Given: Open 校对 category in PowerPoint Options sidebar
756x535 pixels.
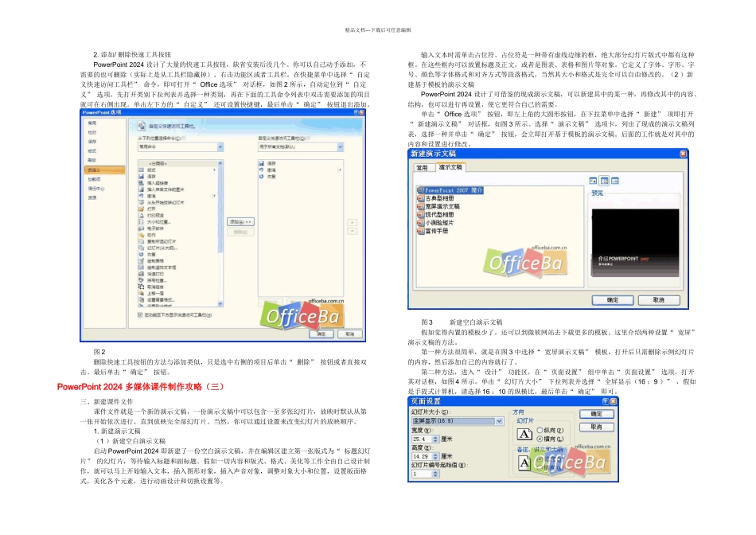Looking at the screenshot, I should click(92, 132).
